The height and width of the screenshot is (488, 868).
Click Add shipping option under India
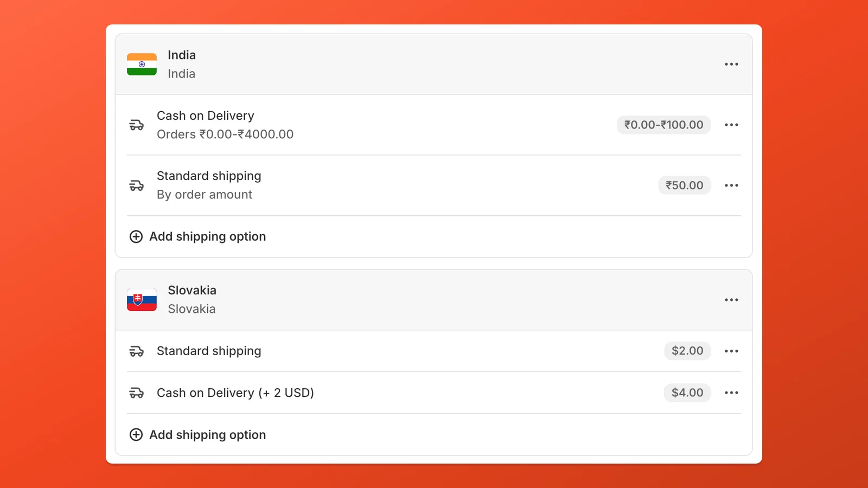point(208,236)
